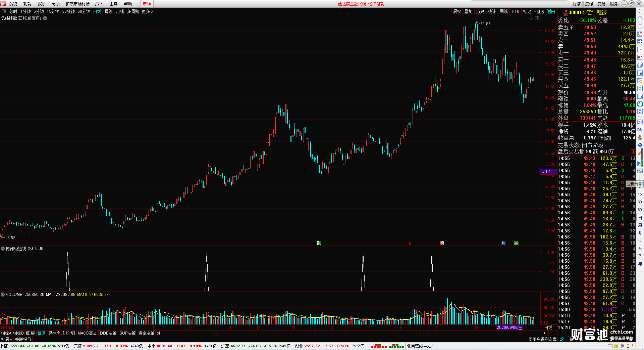Click the panel layout icon at chart top right

click(537, 18)
